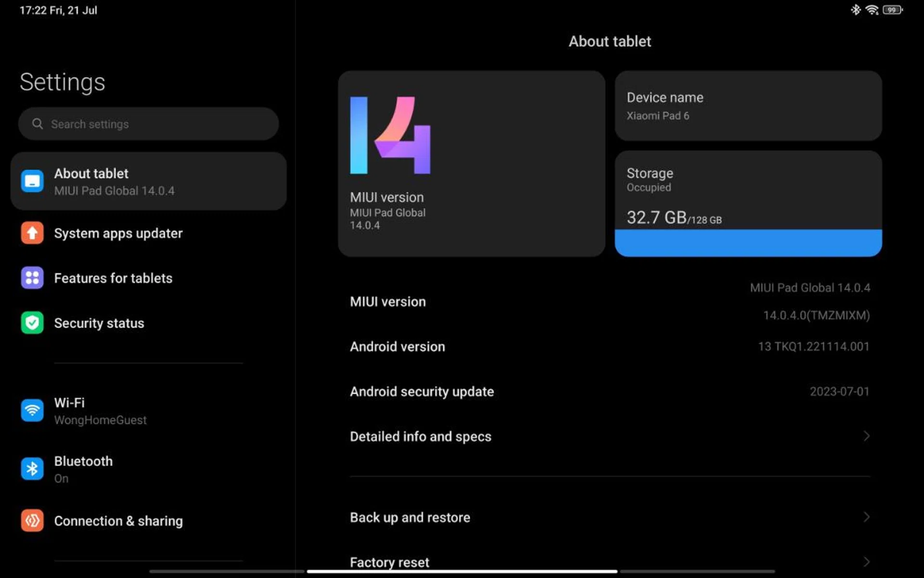This screenshot has height=578, width=924.
Task: Select the Features for tablets icon
Action: point(32,278)
